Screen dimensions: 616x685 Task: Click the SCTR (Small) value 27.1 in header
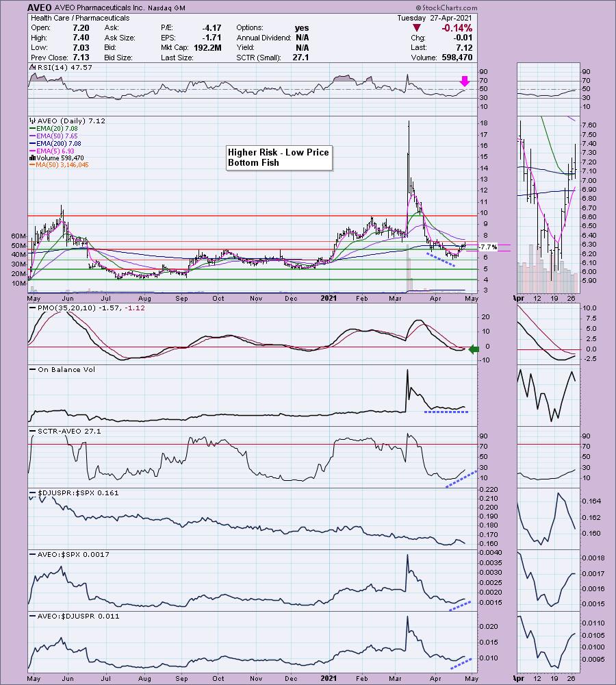300,58
